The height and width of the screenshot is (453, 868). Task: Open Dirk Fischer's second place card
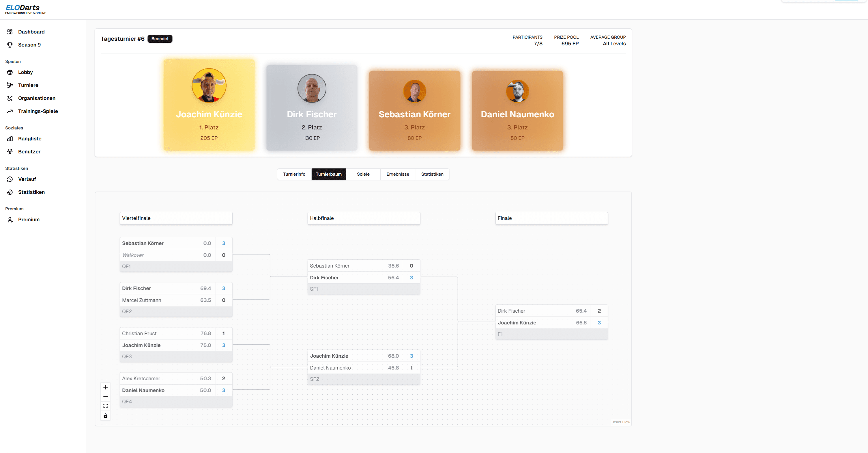point(312,108)
